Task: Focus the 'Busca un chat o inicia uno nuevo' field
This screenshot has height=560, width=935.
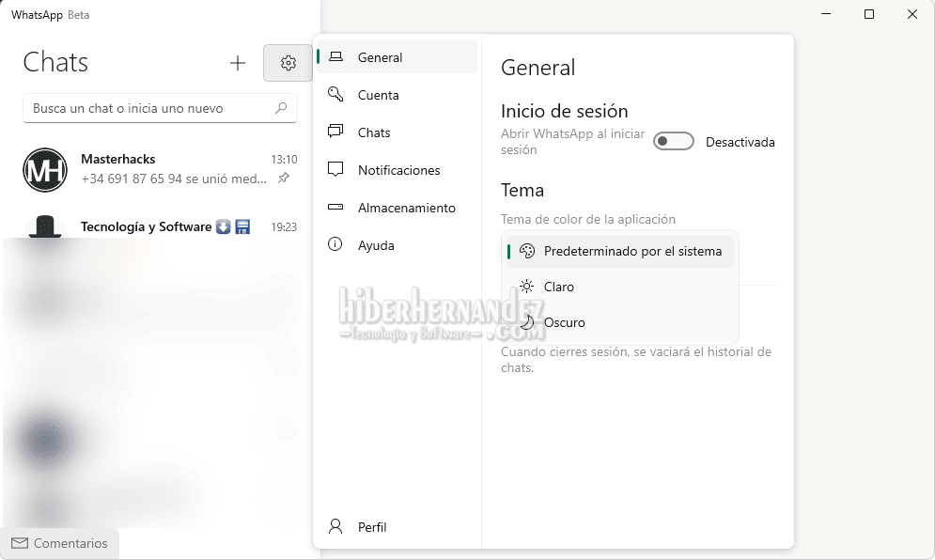Action: point(160,108)
